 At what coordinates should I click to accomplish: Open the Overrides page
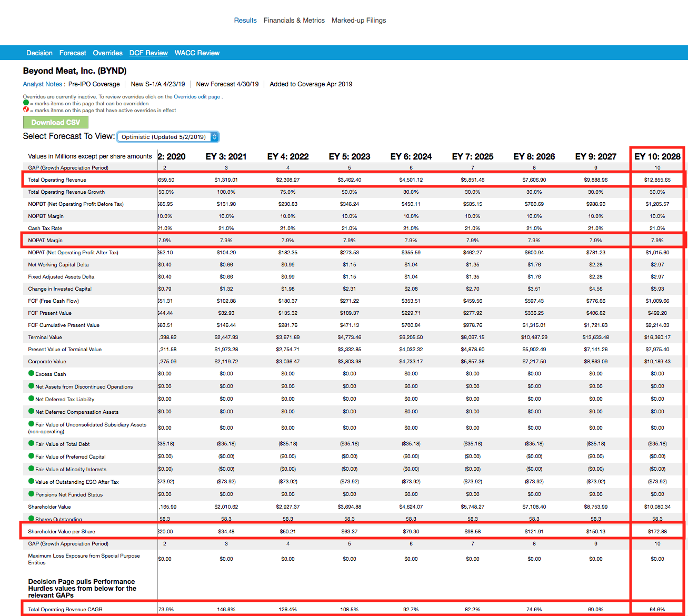[108, 53]
